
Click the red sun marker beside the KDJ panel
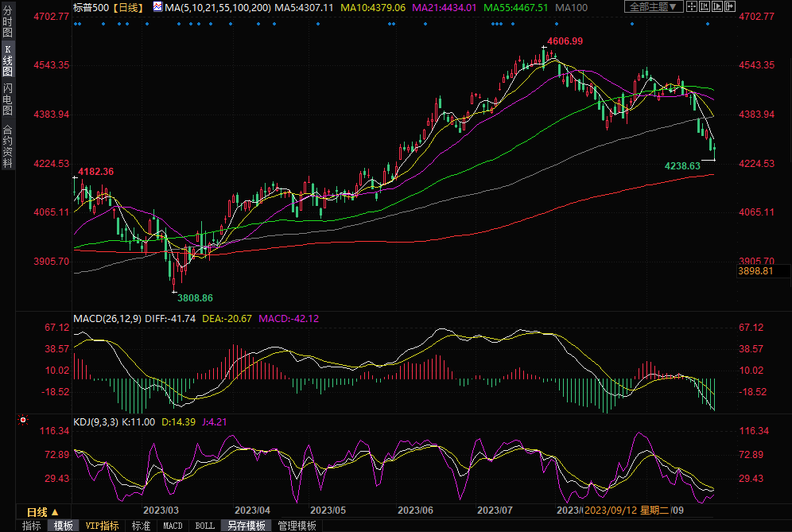23,419
